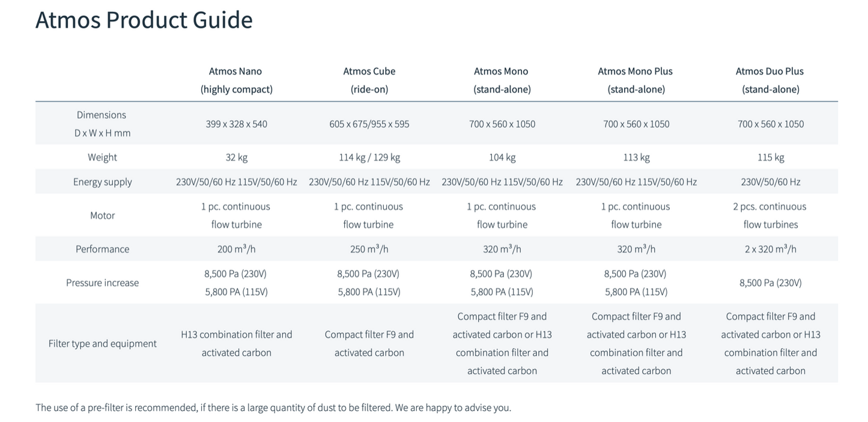Click the Atmos Mono Plus column header
The height and width of the screenshot is (422, 868).
[636, 80]
